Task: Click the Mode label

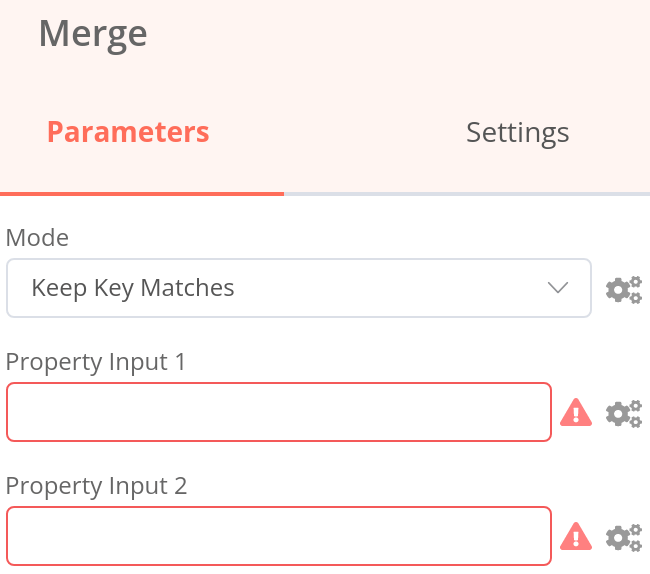Action: point(37,238)
